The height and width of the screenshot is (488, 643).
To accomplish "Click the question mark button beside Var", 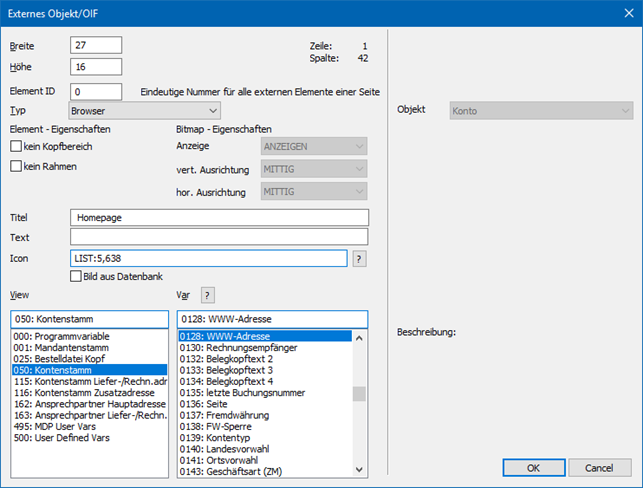I will tap(209, 294).
